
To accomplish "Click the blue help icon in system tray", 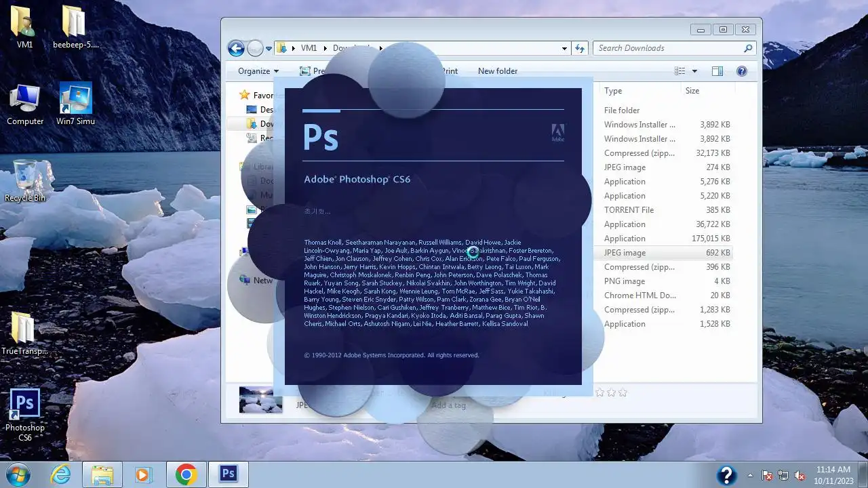I will [x=726, y=475].
